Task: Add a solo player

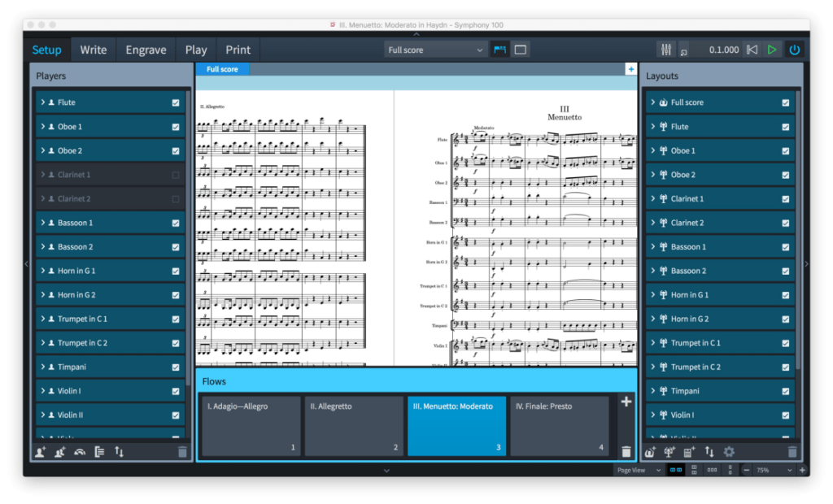Action: coord(41,452)
